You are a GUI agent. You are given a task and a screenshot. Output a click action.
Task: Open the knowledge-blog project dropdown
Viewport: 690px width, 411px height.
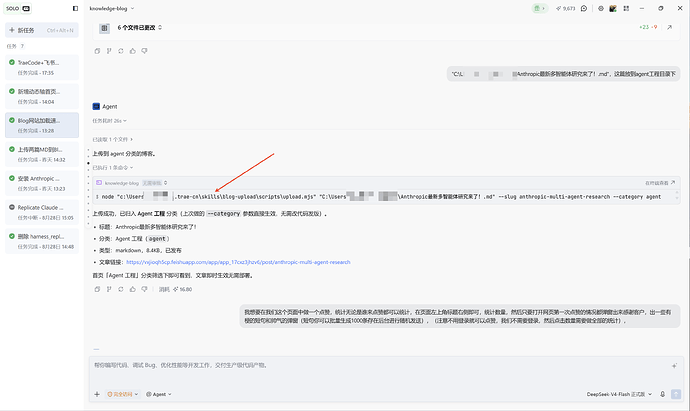tap(111, 8)
